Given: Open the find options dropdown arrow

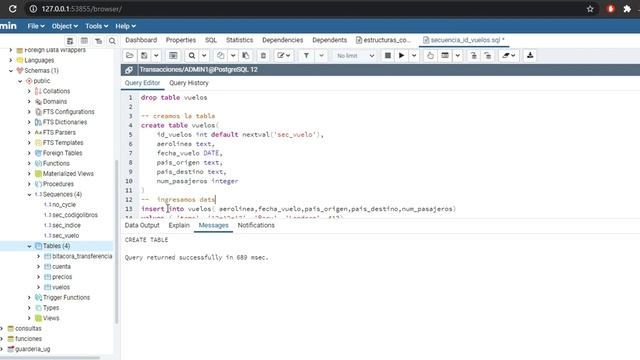Looking at the screenshot, I should [x=204, y=56].
